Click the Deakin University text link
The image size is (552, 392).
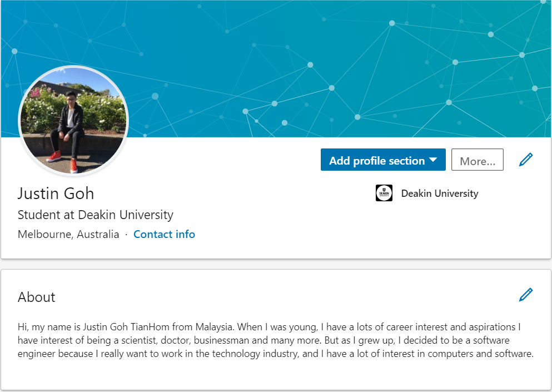(x=439, y=193)
